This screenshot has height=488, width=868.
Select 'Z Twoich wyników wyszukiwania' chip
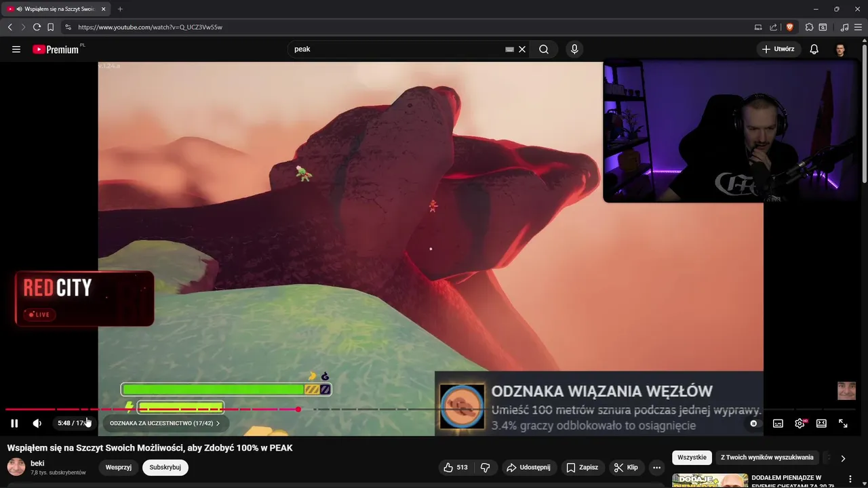pos(767,457)
